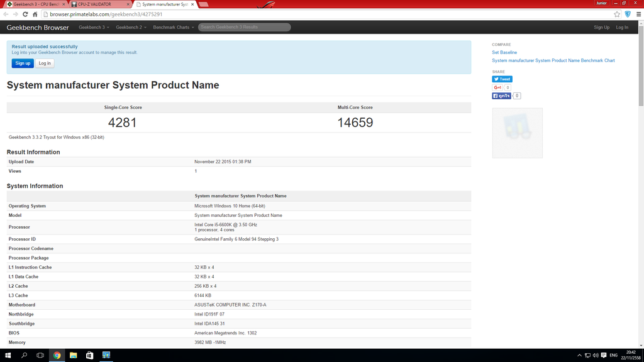Open the result thumbnail image in the sidebar
Screen dimensions: 644x362
tap(517, 133)
